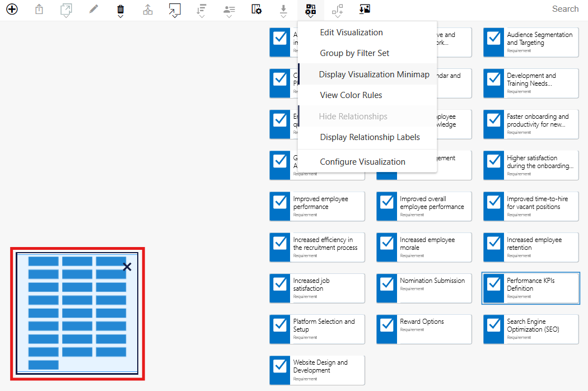Click the trash delete icon
Viewport: 588px width, 391px height.
[120, 10]
